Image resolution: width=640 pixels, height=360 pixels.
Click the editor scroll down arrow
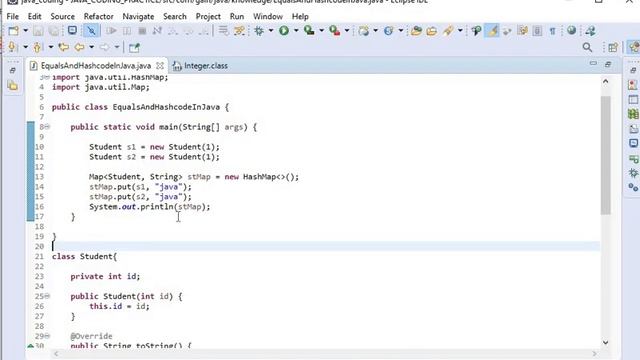tap(606, 342)
